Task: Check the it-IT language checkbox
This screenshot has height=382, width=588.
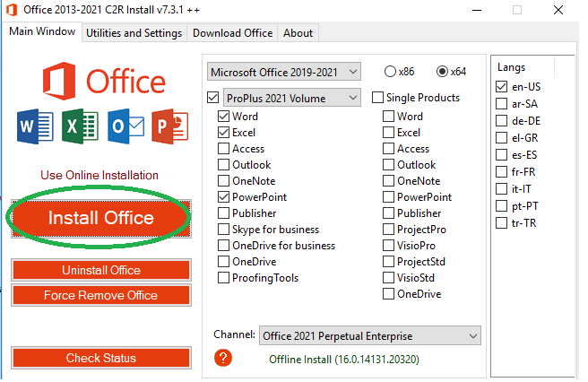Action: tap(501, 188)
